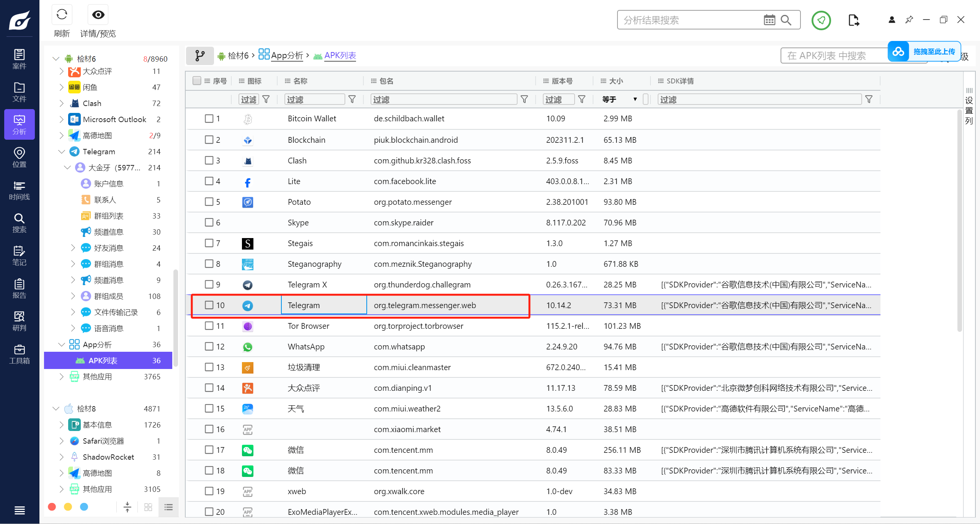Open the Details/Preview (详情/预览) eye icon

pos(98,15)
